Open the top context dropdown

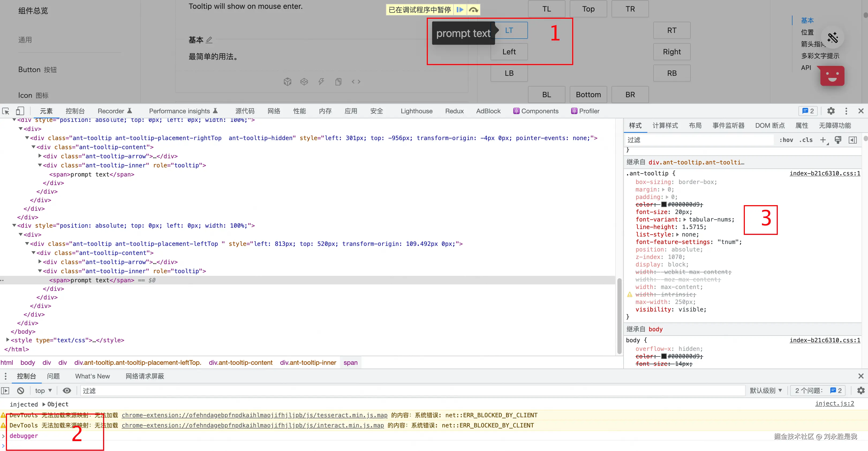[43, 390]
